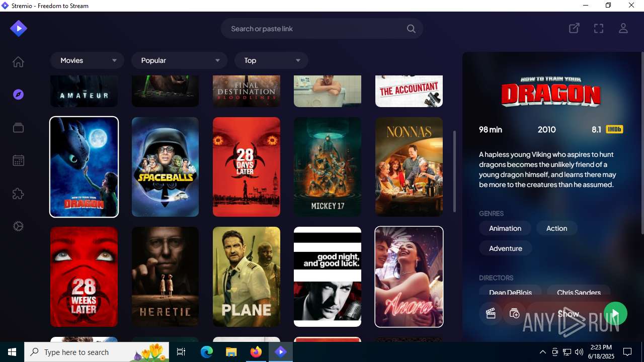Select the Spaceballs movie poster
644x362 pixels.
165,167
